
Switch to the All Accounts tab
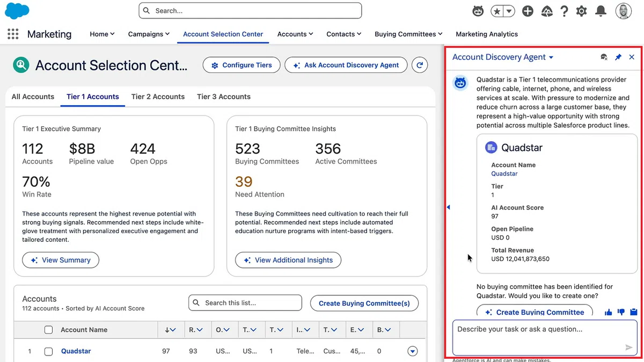[33, 97]
